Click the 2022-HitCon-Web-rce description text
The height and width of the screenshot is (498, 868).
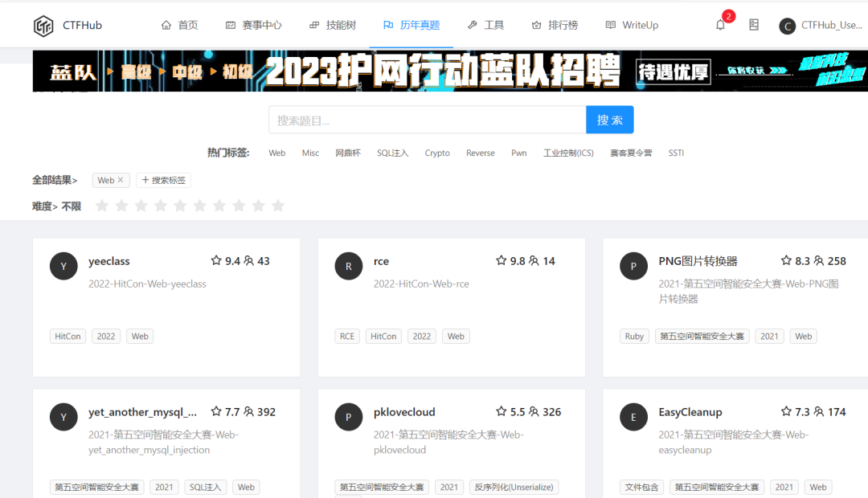pos(421,284)
